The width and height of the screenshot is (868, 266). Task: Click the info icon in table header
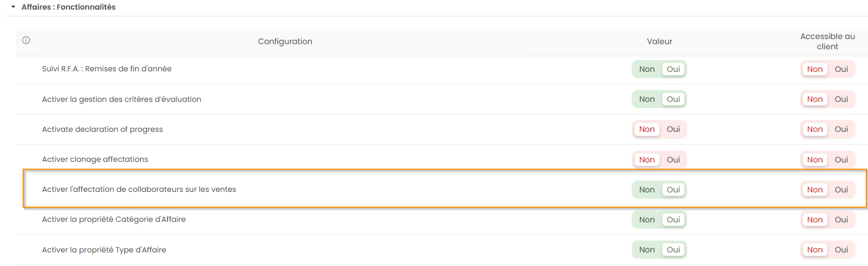26,41
